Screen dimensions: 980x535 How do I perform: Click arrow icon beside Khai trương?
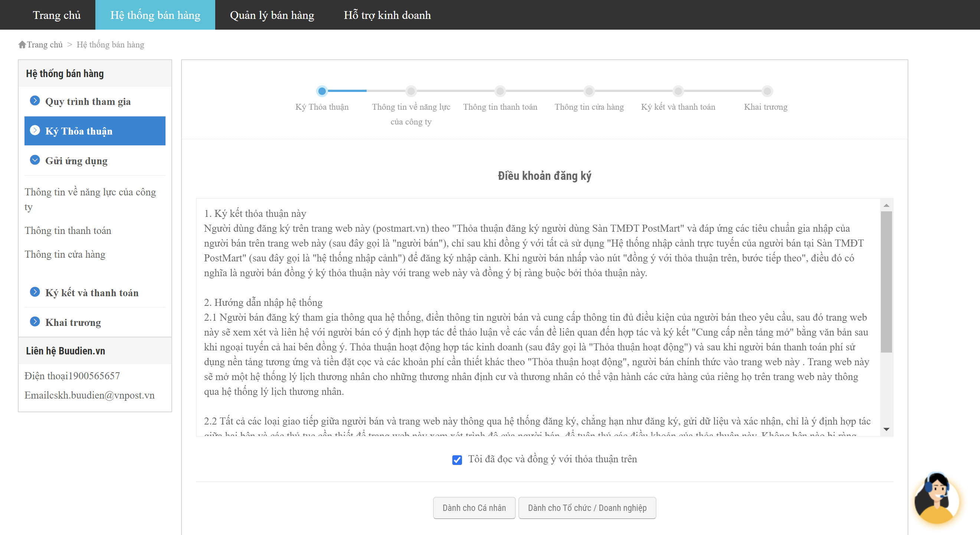pos(35,322)
